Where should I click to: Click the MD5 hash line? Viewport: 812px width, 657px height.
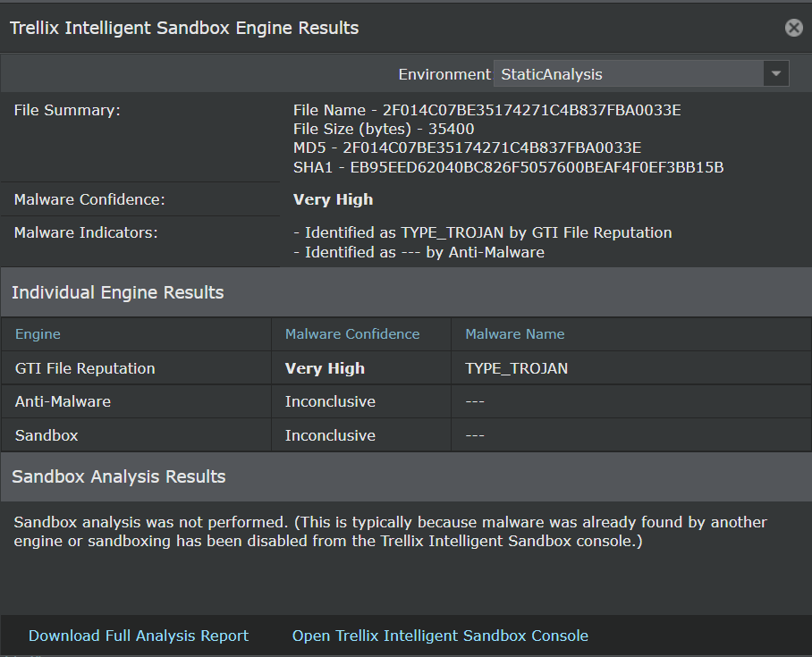tap(467, 148)
